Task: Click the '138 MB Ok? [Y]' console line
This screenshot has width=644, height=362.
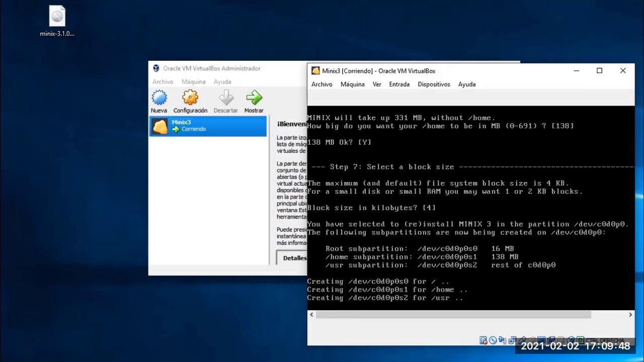Action: tap(339, 142)
